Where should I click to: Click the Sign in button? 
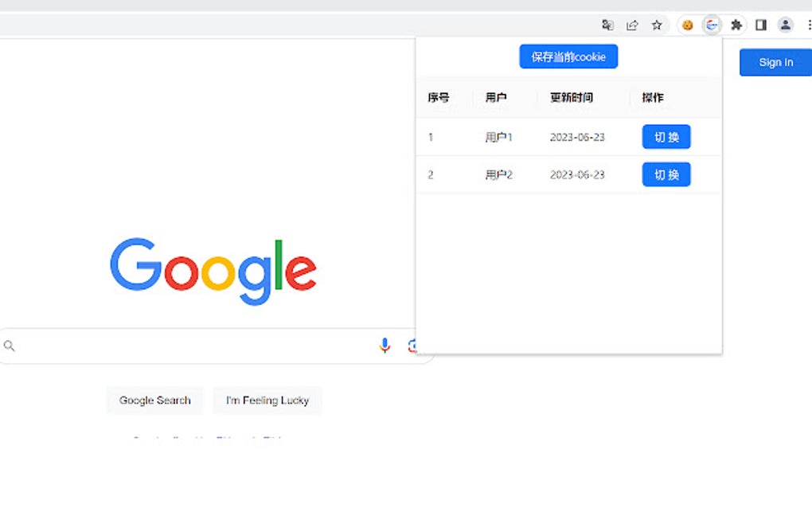tap(774, 61)
